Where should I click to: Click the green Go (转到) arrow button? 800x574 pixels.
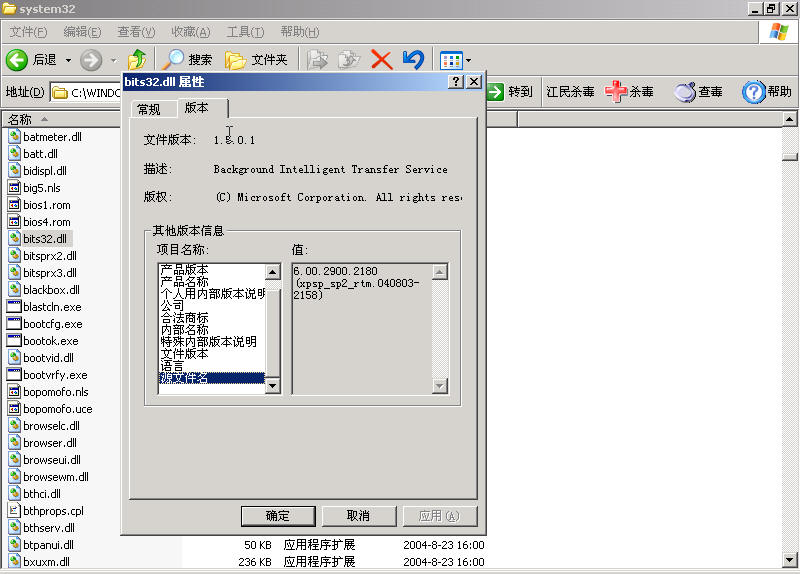pyautogui.click(x=495, y=92)
